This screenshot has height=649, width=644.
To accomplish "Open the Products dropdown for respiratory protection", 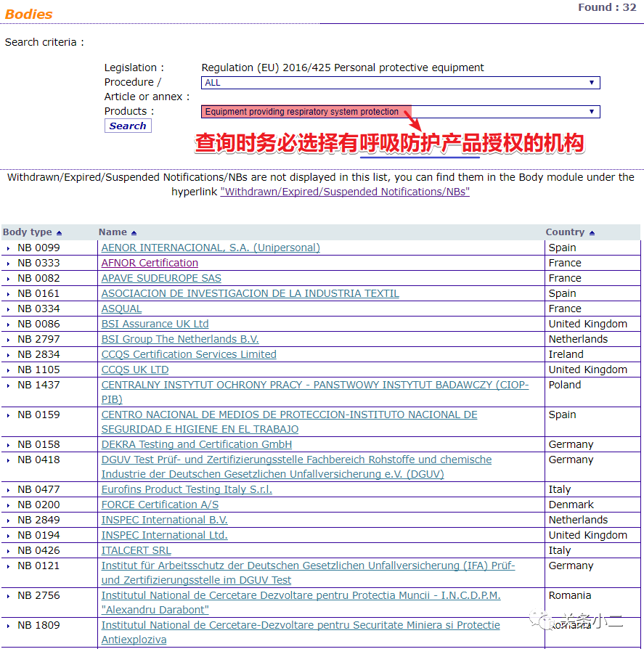I will pos(399,112).
